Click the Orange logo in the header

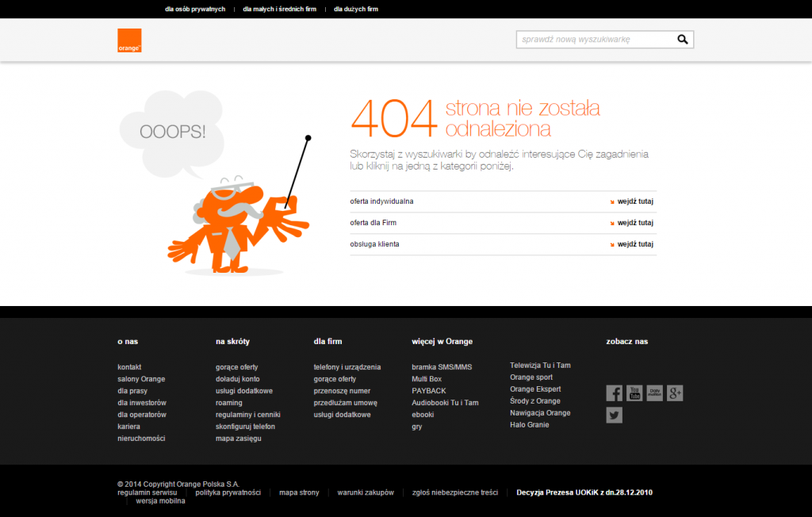129,40
